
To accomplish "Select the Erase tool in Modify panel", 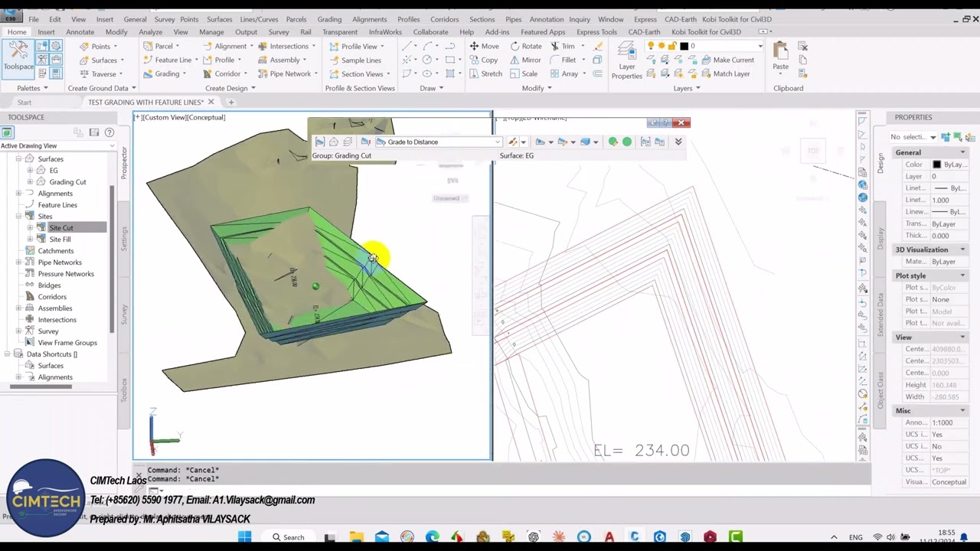I will tap(598, 46).
